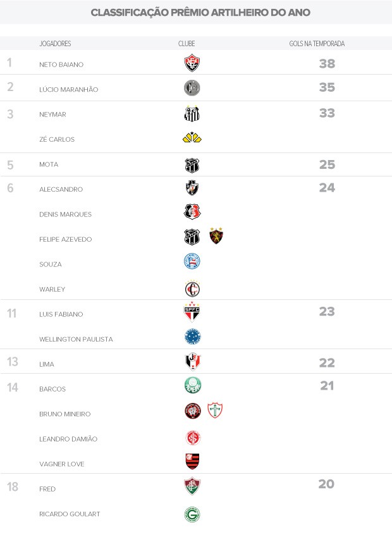
Task: Select the Flamengo crest for Vagner Love
Action: click(192, 462)
